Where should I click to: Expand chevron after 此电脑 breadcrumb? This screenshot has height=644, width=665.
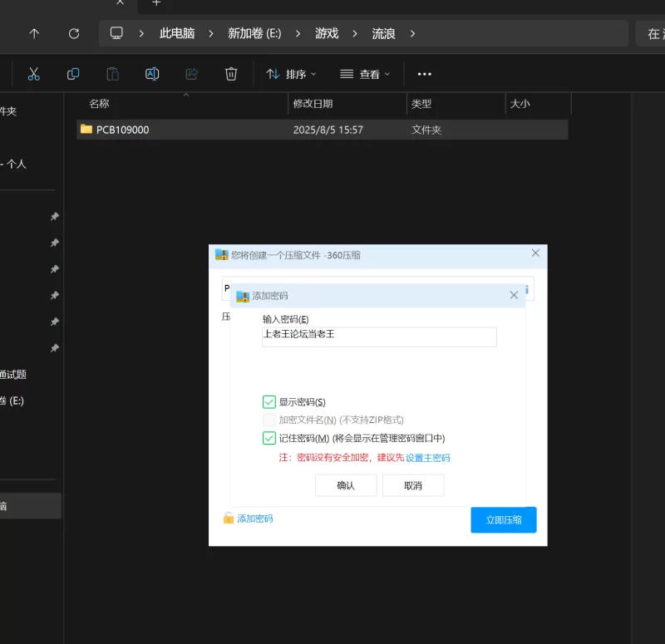(x=211, y=33)
